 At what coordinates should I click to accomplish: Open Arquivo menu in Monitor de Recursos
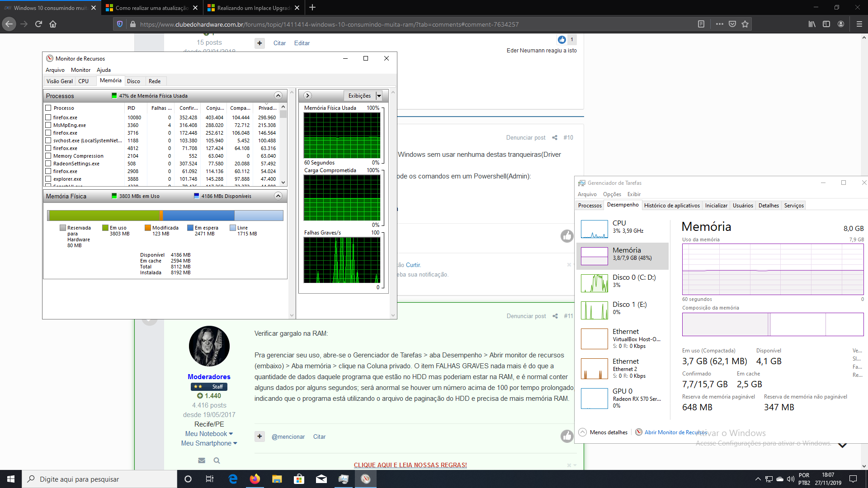click(55, 70)
